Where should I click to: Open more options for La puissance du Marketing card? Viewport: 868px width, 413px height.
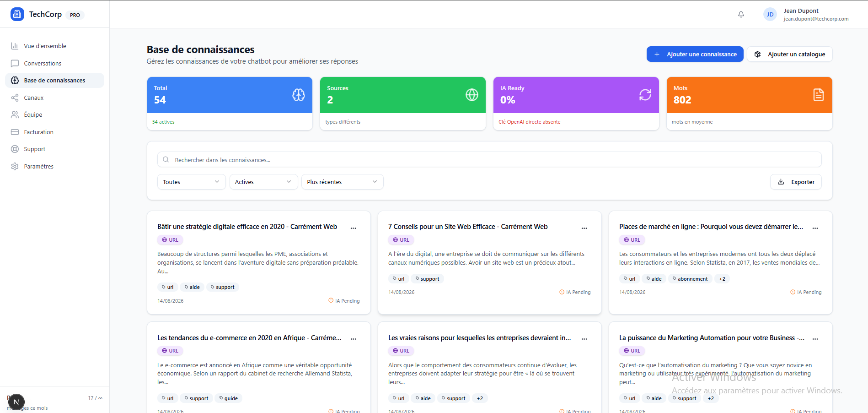click(x=815, y=339)
